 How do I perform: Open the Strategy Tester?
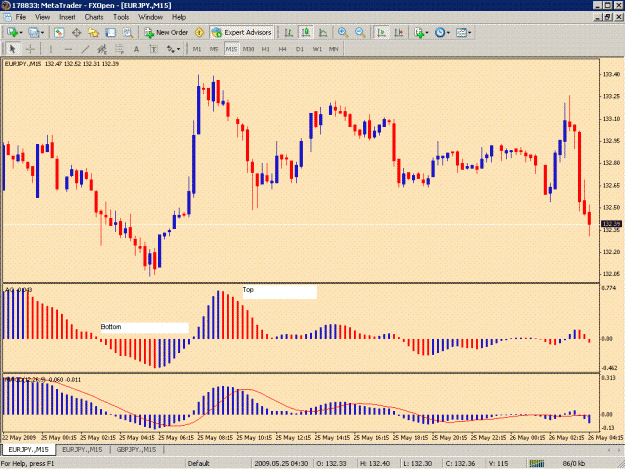click(128, 33)
